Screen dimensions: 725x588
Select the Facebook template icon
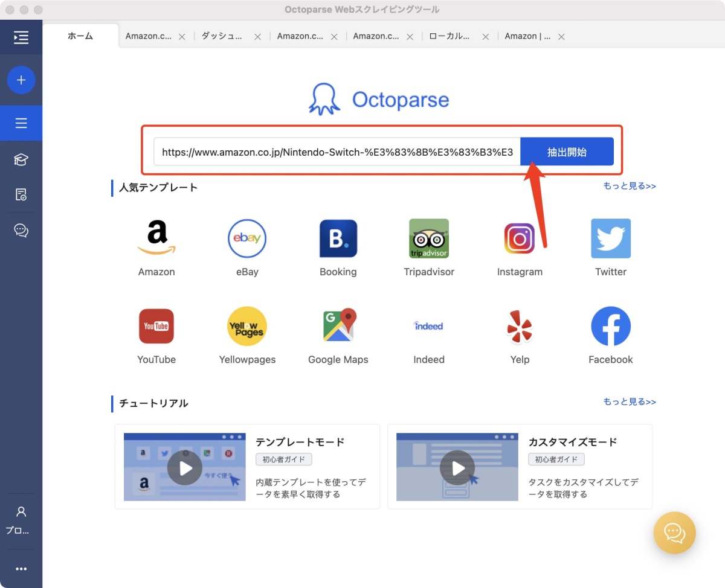point(611,326)
